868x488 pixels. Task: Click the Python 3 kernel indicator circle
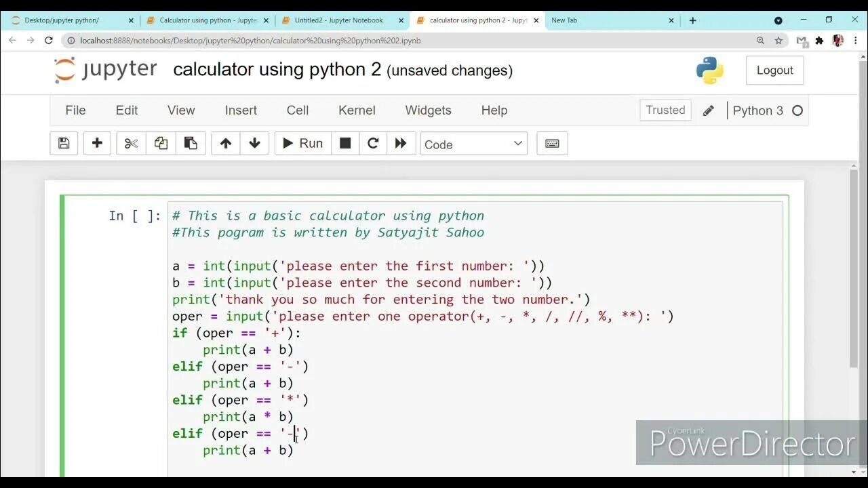pyautogui.click(x=797, y=110)
